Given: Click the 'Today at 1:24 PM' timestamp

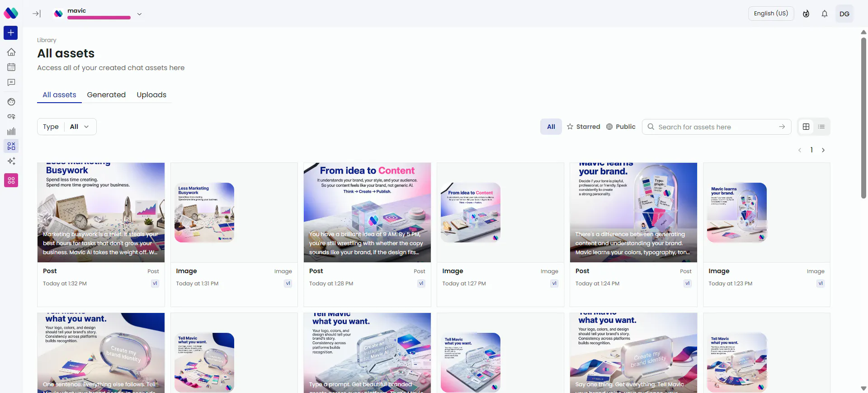Looking at the screenshot, I should click(597, 284).
